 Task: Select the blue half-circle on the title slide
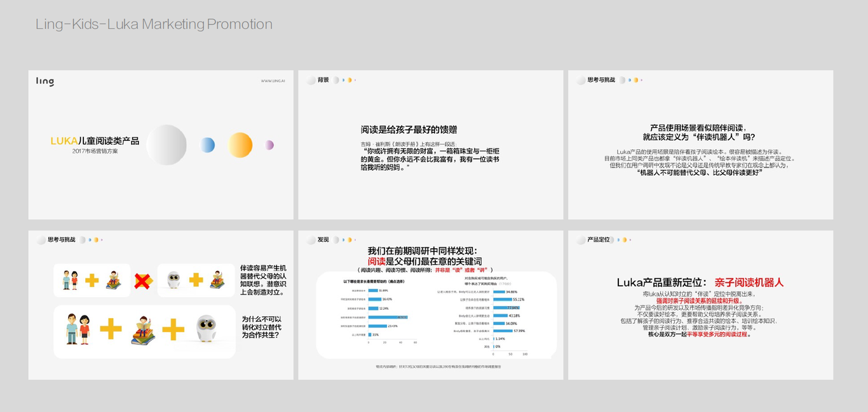point(208,145)
